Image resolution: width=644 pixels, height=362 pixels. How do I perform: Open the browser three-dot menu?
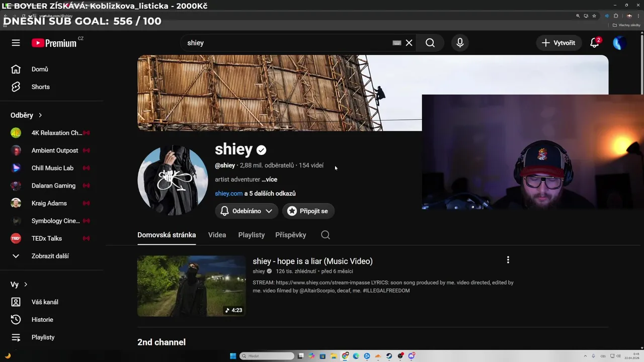click(638, 16)
